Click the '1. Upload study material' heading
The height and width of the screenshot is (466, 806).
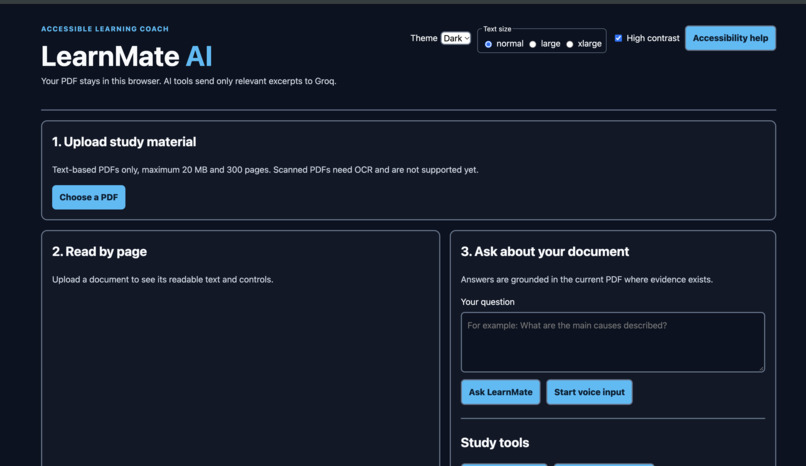pyautogui.click(x=124, y=142)
